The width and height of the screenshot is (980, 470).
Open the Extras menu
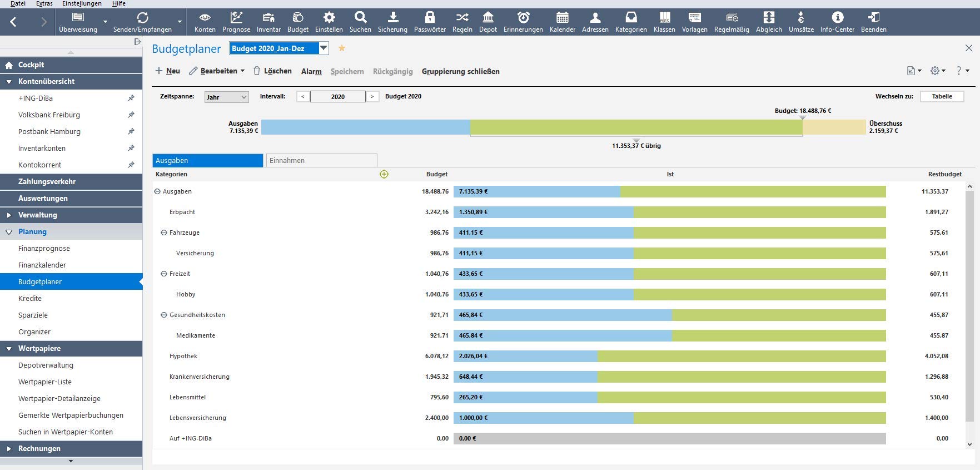click(44, 3)
